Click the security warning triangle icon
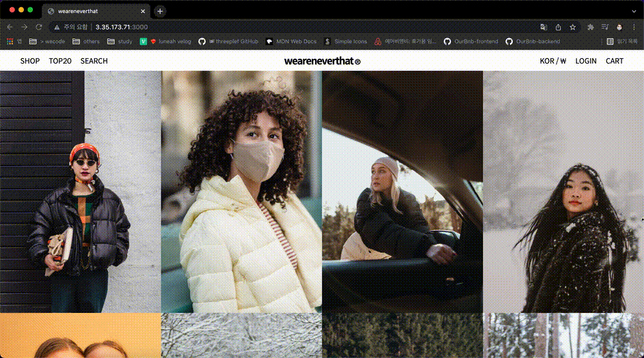Screen dimensions: 644x358 point(57,27)
